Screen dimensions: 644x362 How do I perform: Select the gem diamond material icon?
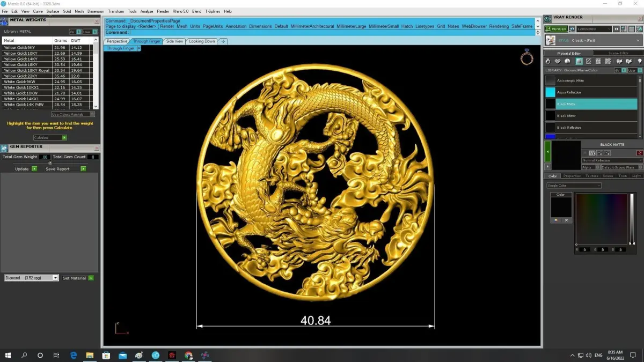pyautogui.click(x=558, y=62)
